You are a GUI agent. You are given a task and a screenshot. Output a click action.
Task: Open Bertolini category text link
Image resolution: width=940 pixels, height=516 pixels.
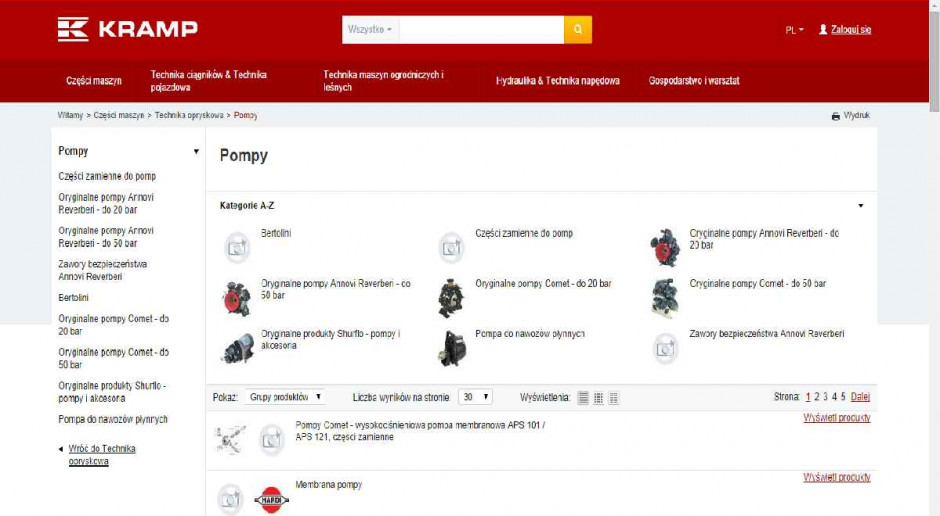pyautogui.click(x=276, y=233)
